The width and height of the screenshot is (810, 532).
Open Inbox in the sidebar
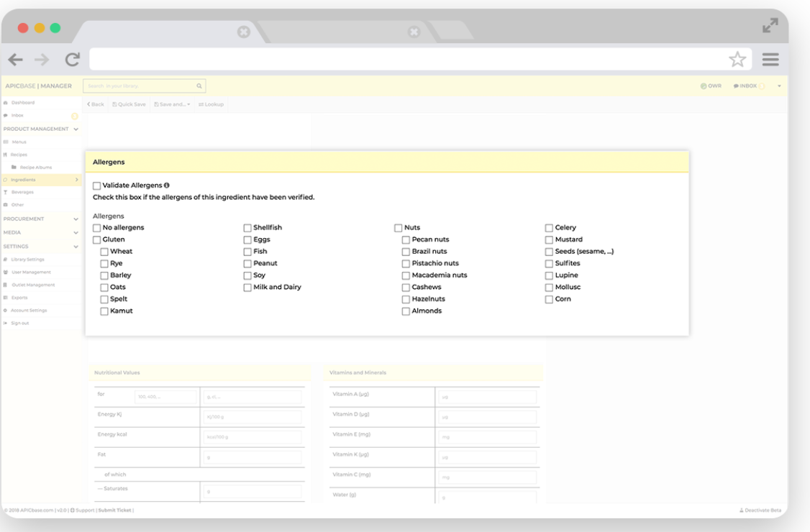[17, 116]
